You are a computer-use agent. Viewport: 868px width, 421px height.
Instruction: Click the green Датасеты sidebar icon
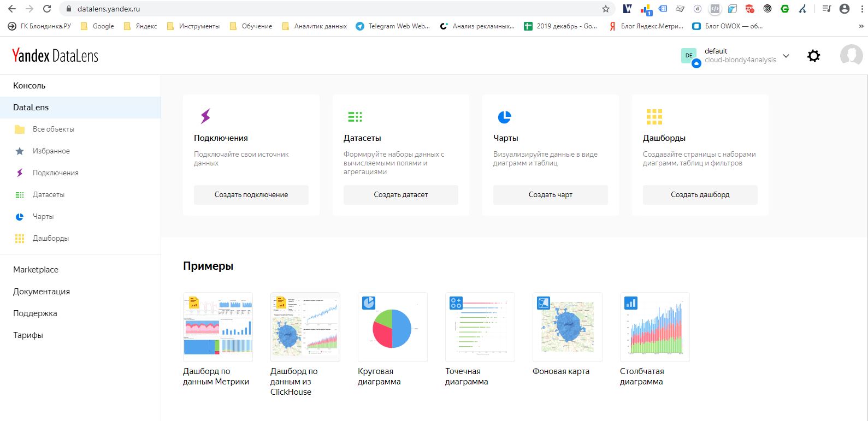20,195
